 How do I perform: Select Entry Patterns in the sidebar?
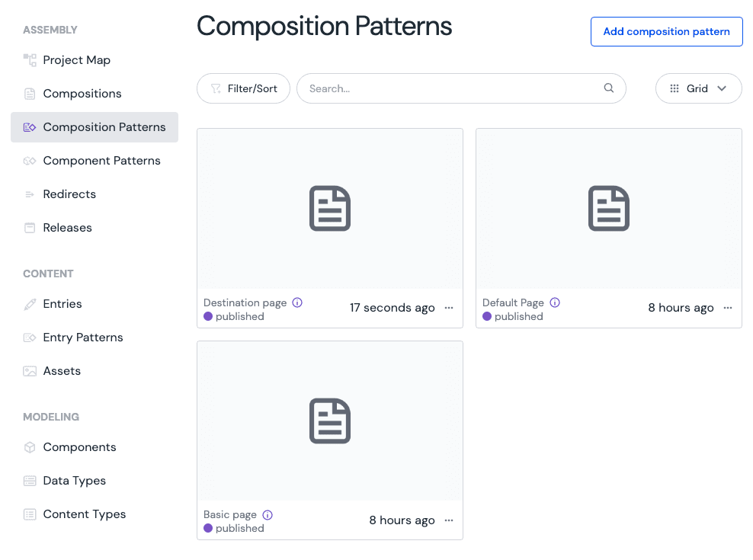tap(29, 338)
